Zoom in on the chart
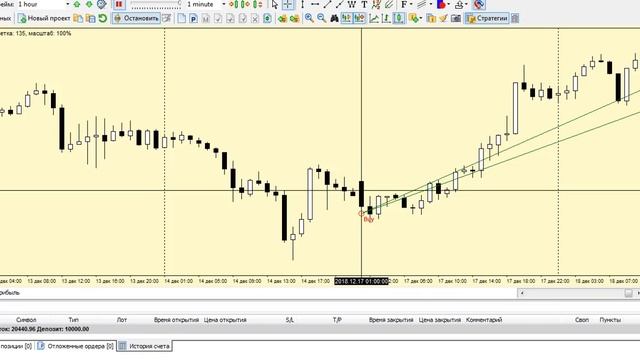This screenshot has width=640, height=360. (309, 18)
